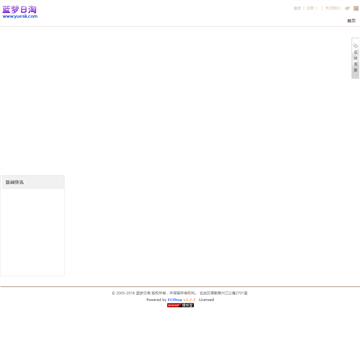Click the 北京 address text in footer
The height and width of the screenshot is (360, 360).
224,293
